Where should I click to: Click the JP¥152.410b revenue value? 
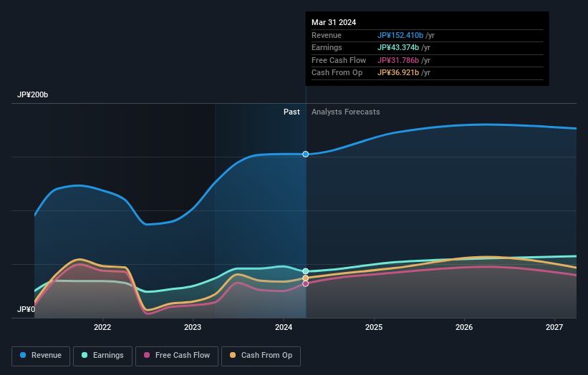[x=400, y=35]
